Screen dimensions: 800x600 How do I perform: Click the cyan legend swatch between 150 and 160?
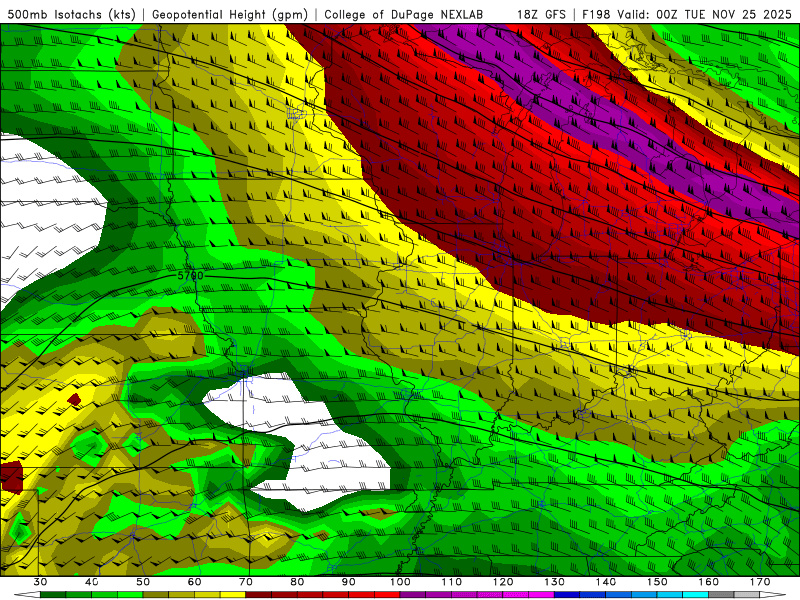pyautogui.click(x=695, y=595)
